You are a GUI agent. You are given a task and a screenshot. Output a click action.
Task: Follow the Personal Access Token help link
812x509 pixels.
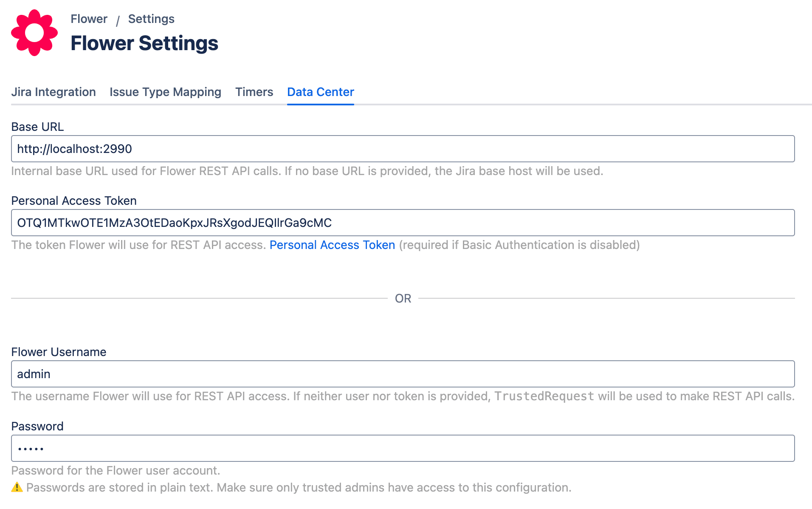(x=333, y=245)
